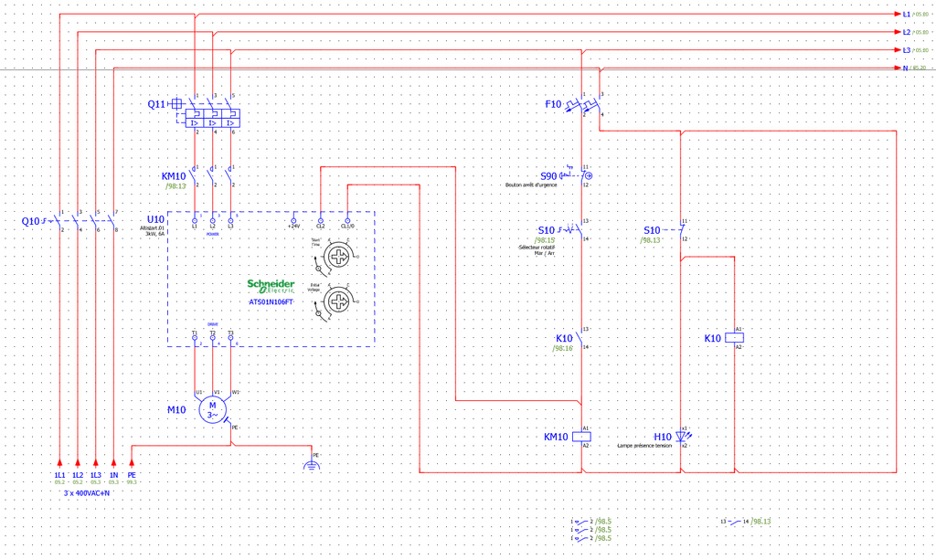Click the KM10 contactor coil rectangle
This screenshot has height=560, width=936.
(x=582, y=437)
